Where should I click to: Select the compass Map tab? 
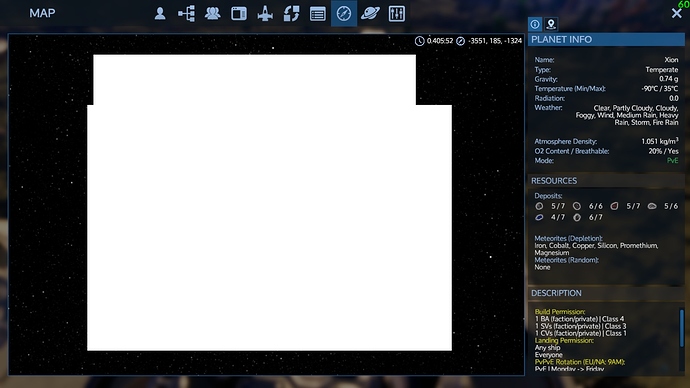point(344,14)
